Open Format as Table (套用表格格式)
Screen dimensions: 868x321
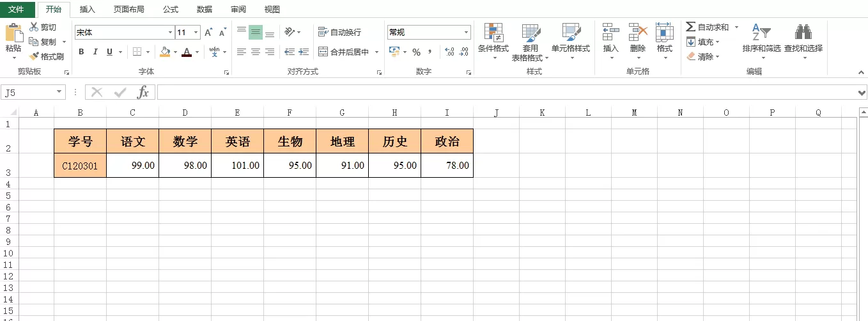pos(530,42)
